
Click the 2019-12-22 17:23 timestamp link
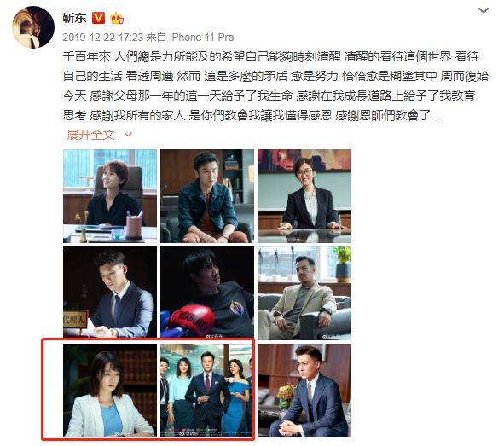103,38
